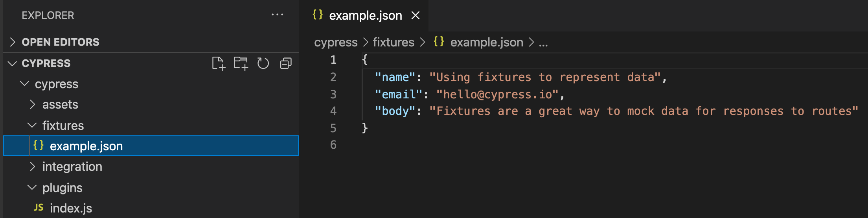Image resolution: width=868 pixels, height=218 pixels.
Task: Click the cypress breadcrumb segment
Action: coord(336,42)
